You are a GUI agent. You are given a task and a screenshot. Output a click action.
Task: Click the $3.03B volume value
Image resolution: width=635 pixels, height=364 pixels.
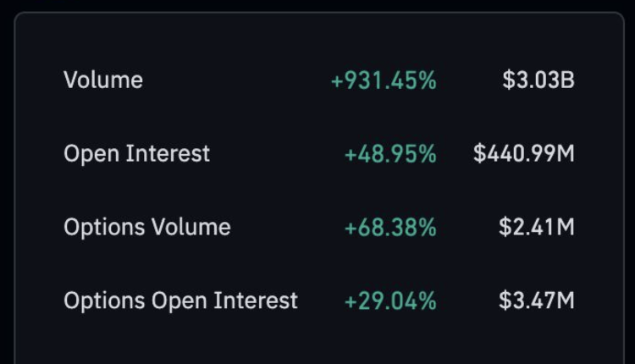coord(538,81)
